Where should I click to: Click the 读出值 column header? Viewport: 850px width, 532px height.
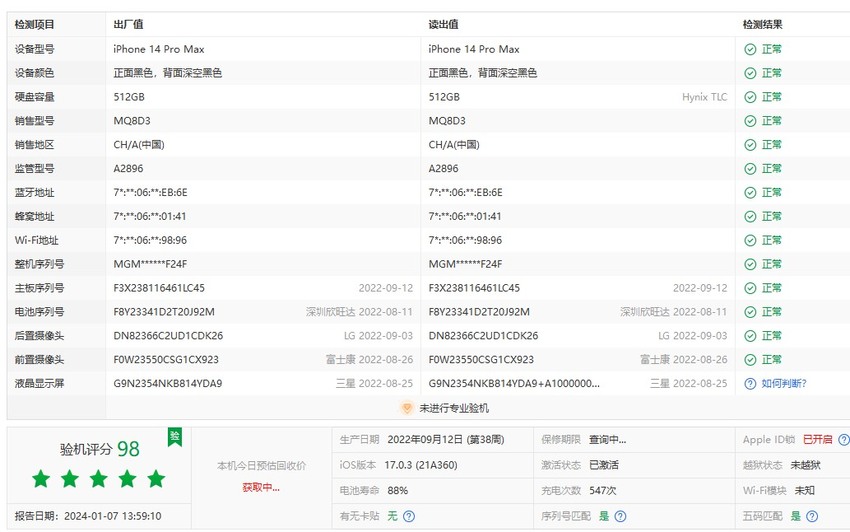coord(443,24)
